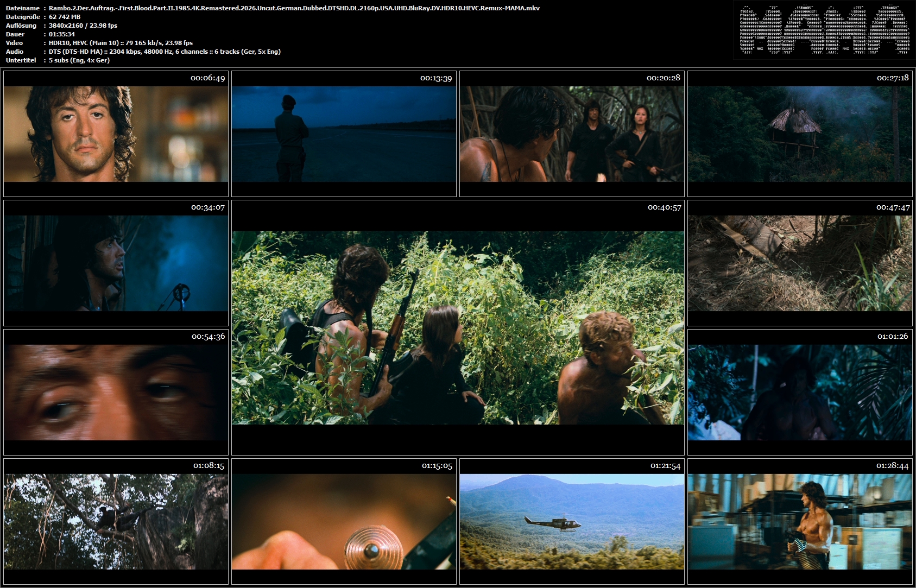Click the resolution value 3840x2160 / 23.98 fps
The height and width of the screenshot is (588, 916).
tap(83, 26)
